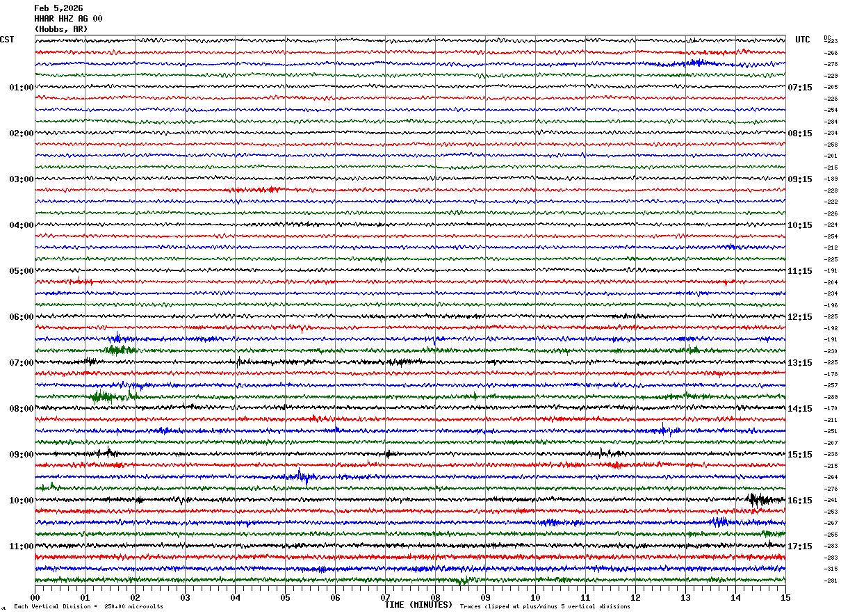Select the 07:15 UTC time label
Viewport: 841px width, 616px height.
pos(799,88)
